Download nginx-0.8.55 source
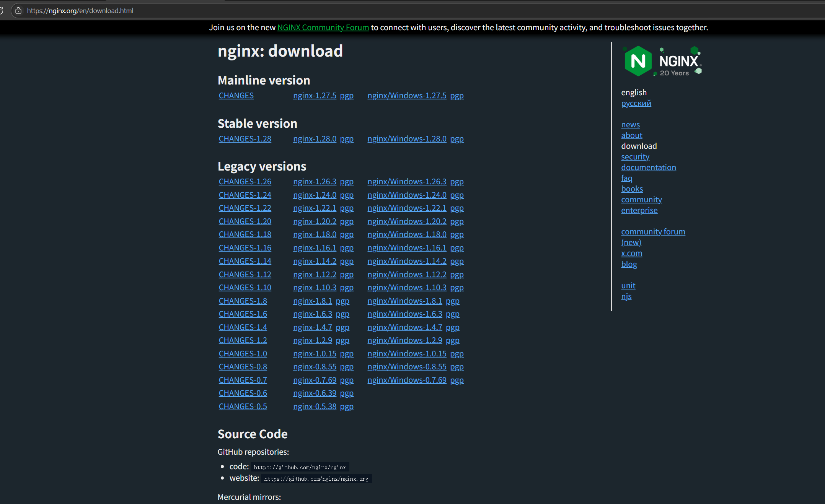The image size is (825, 504). [315, 367]
